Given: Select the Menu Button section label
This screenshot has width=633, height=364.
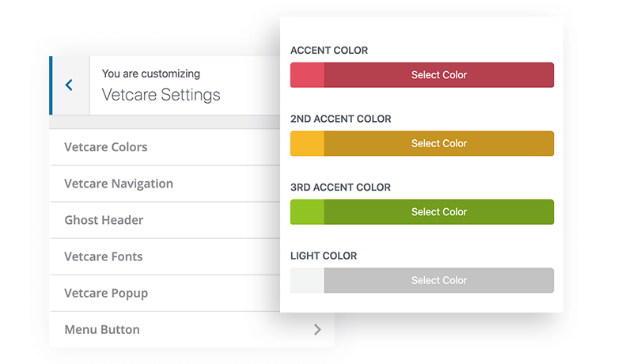Looking at the screenshot, I should pyautogui.click(x=102, y=330).
